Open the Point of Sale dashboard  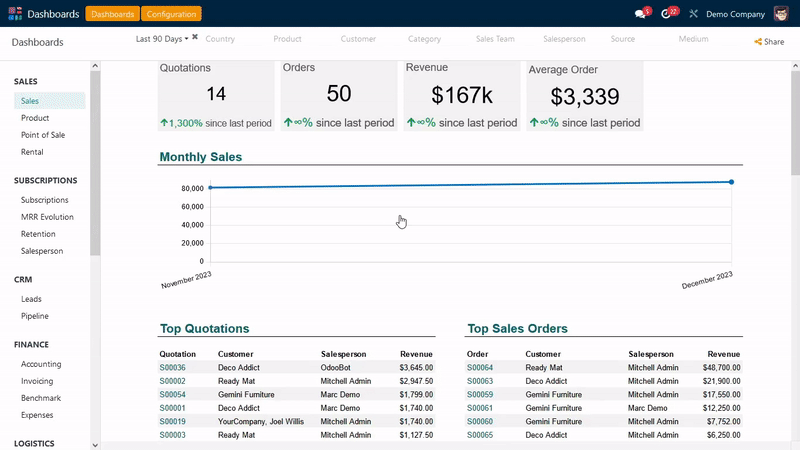(43, 135)
